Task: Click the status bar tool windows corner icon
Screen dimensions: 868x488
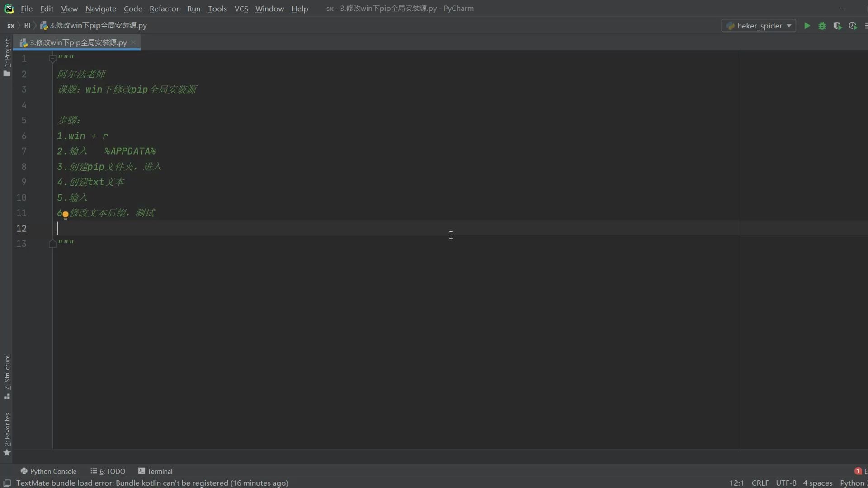Action: (x=7, y=483)
